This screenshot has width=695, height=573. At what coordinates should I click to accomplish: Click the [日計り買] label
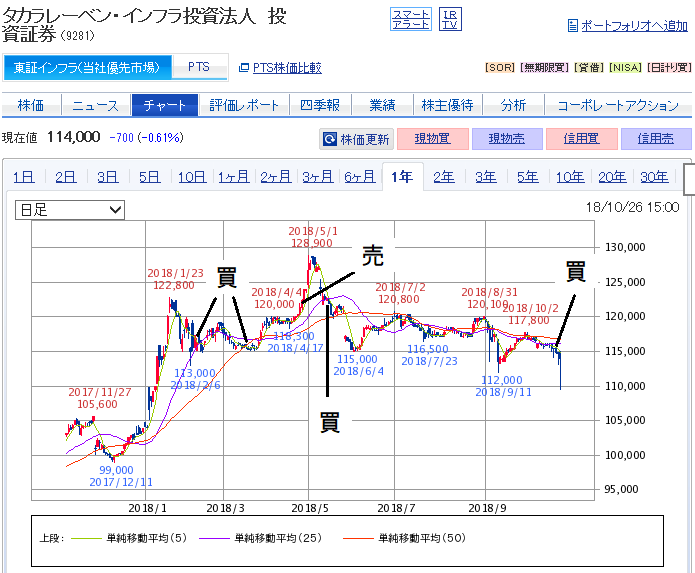tap(669, 67)
